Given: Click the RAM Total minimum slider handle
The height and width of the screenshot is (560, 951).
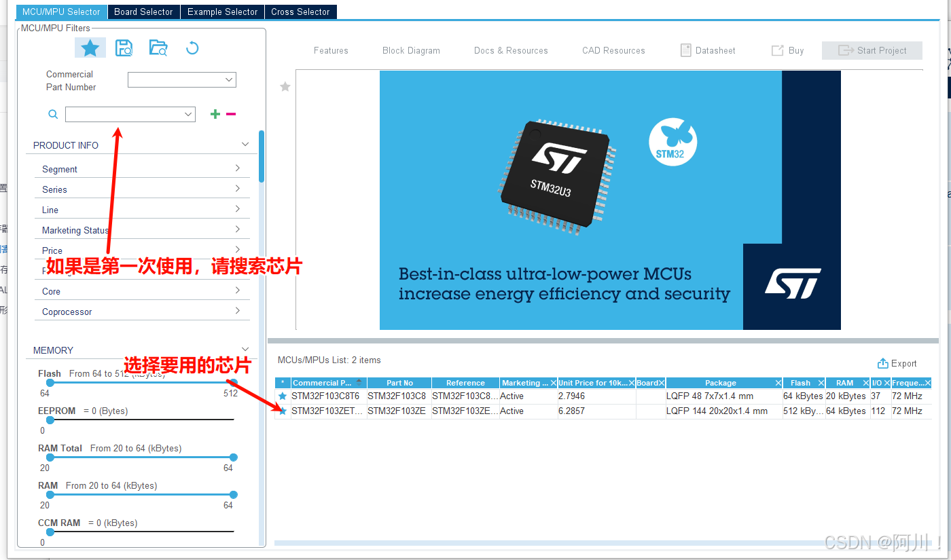Looking at the screenshot, I should point(50,457).
